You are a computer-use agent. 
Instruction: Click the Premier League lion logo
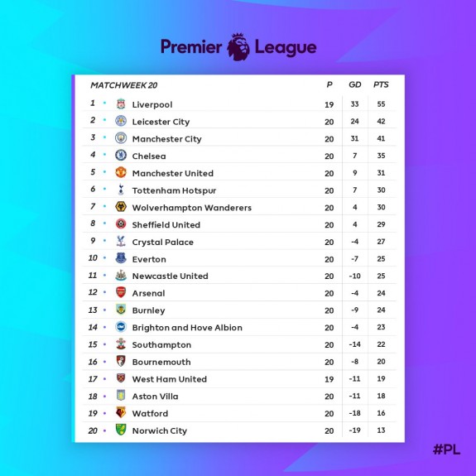coord(238,47)
